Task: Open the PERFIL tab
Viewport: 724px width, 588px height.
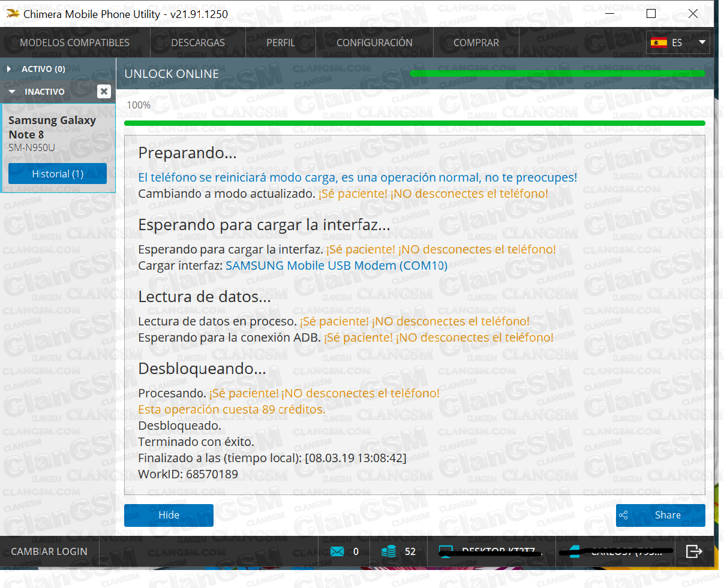Action: (x=281, y=43)
